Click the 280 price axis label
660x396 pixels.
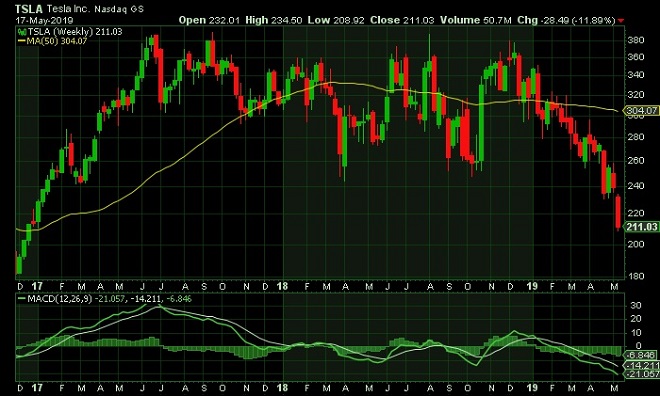pyautogui.click(x=635, y=137)
